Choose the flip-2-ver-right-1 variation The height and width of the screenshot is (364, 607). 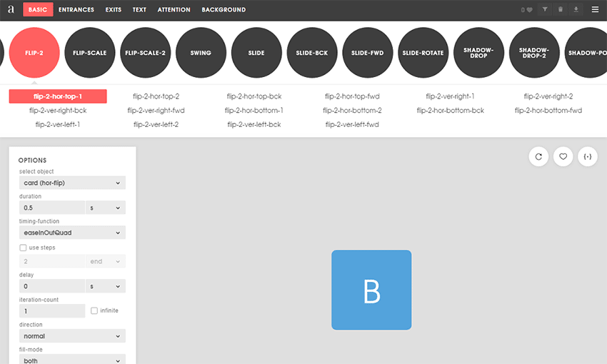point(450,96)
